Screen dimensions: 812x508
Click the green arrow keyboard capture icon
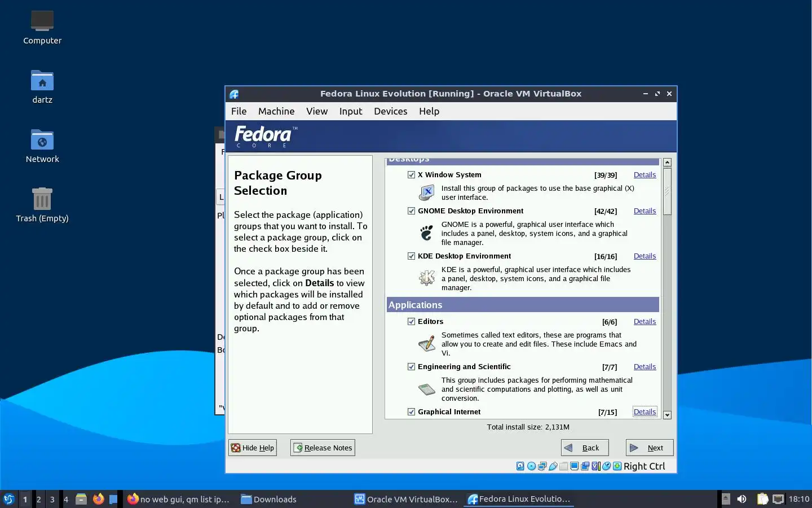click(617, 466)
